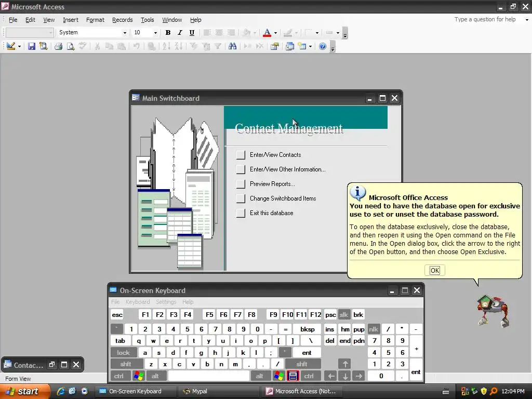Apply italic formatting

(180, 33)
